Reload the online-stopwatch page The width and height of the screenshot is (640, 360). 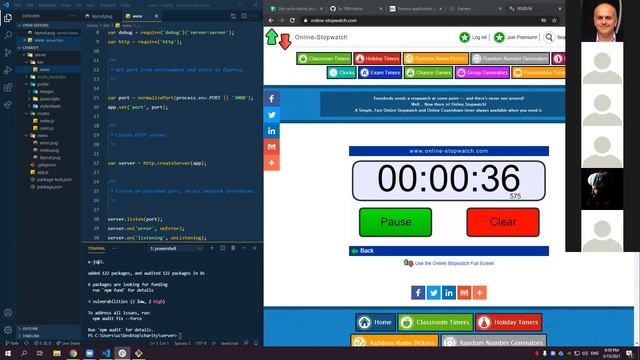coord(292,20)
